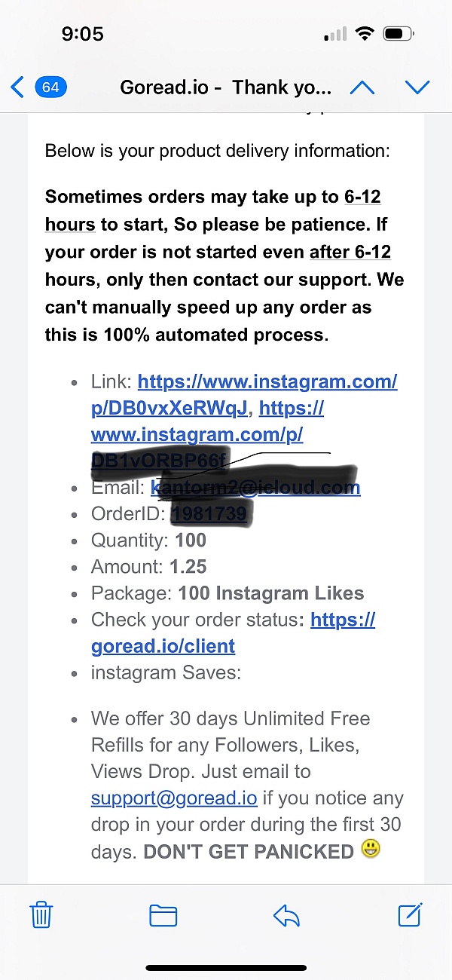Go to next message with down arrow
The image size is (452, 980).
(x=417, y=87)
